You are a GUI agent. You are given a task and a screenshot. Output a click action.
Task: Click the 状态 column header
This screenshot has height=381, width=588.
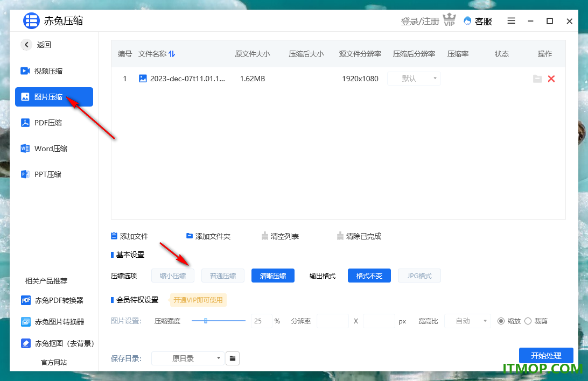click(502, 54)
